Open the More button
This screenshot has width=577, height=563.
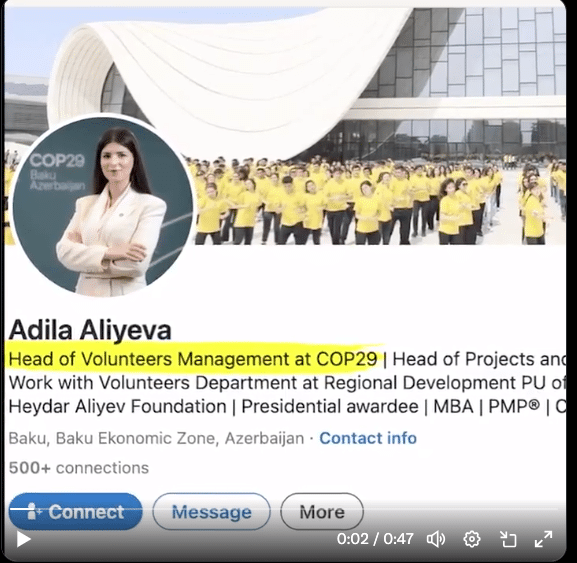(x=322, y=512)
